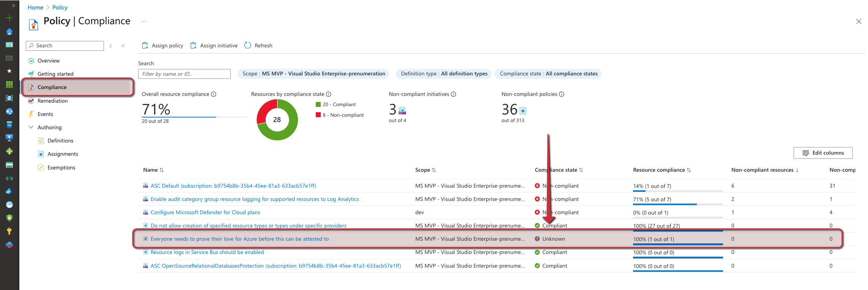Open Virtual networks arrows icon in the rail
Viewport: 868px width, 290px height.
coord(9,178)
